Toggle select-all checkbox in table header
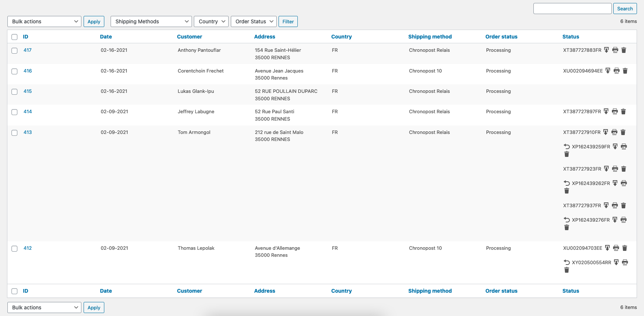 tap(14, 37)
